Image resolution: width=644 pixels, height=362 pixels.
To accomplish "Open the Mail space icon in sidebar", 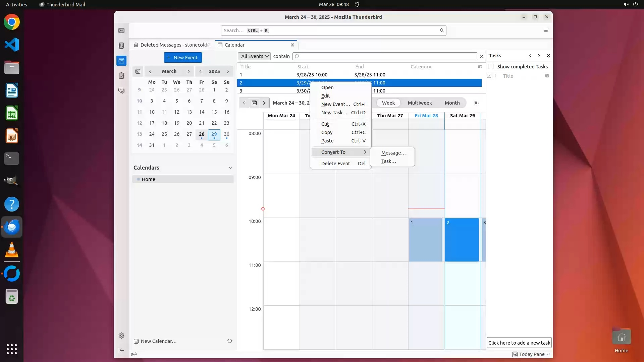I will coord(121,31).
